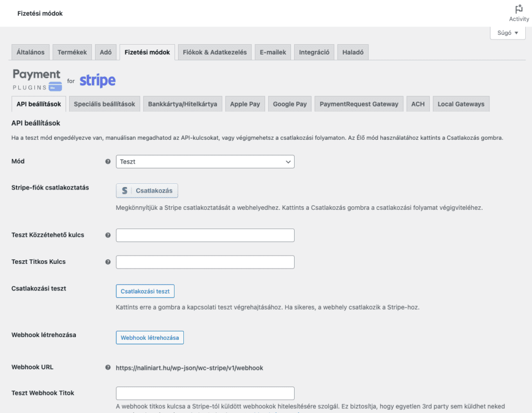532x413 pixels.
Task: Click the Stripe-fiók csatlakoztatás label
Action: point(50,188)
